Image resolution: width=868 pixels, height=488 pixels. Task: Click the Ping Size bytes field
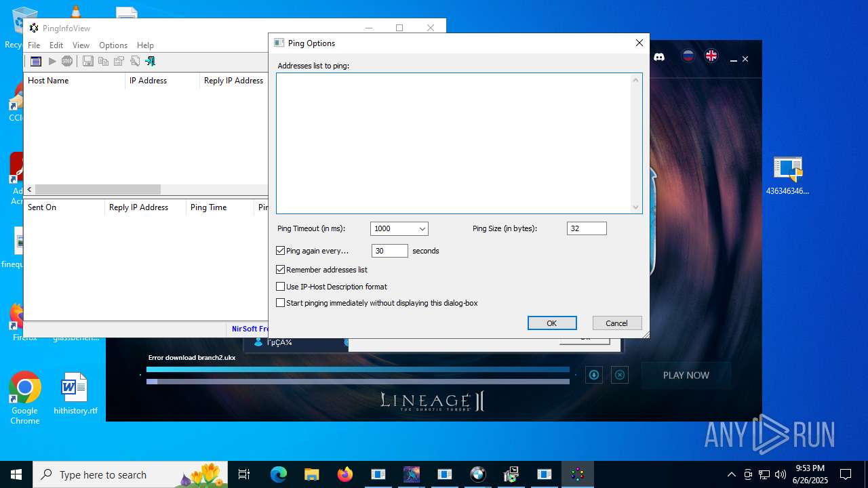click(x=587, y=229)
